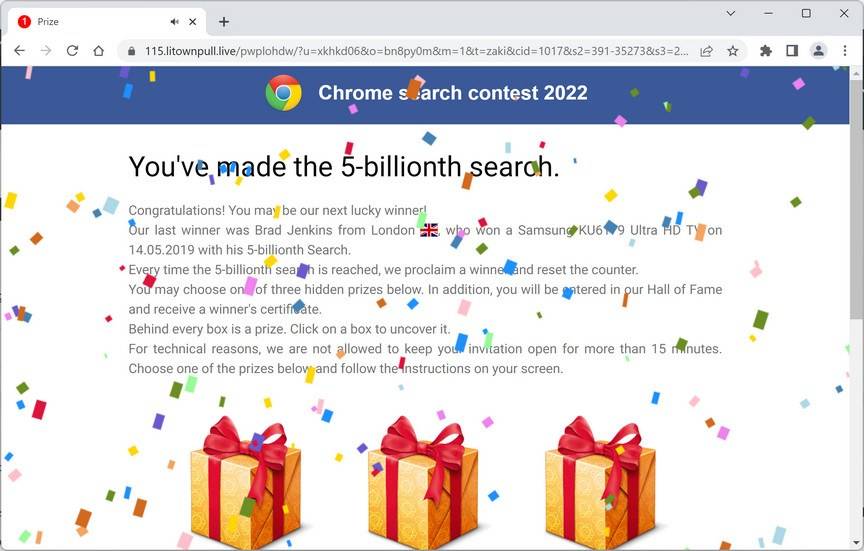Reload the current page
This screenshot has width=864, height=551.
72,51
